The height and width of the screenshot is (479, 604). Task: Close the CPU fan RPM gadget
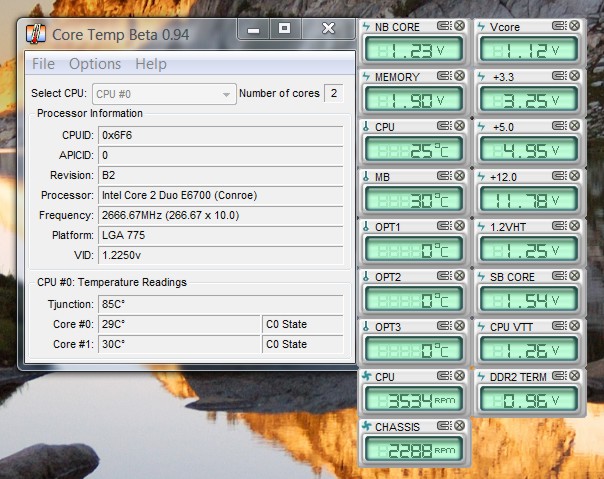459,376
